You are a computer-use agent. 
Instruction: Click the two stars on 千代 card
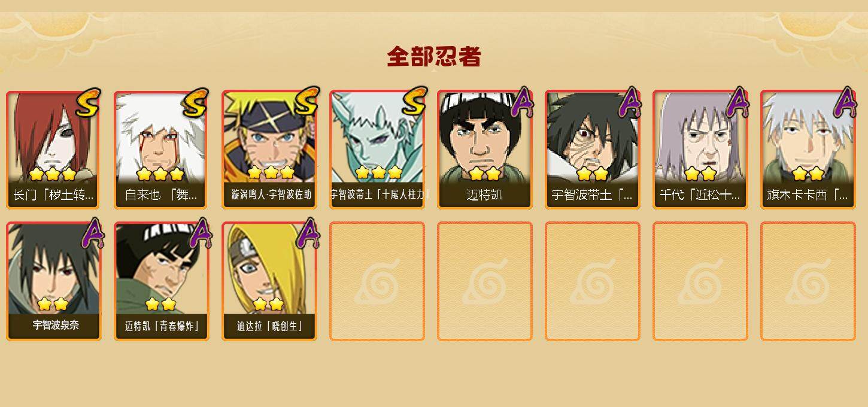point(700,174)
